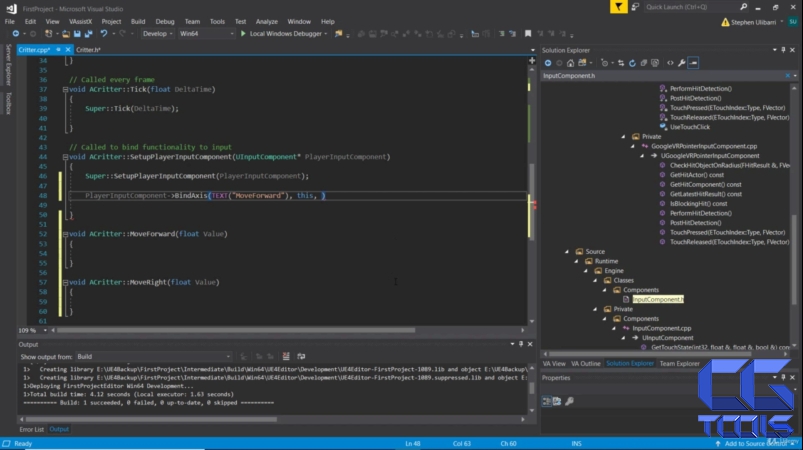Navigate backward in main toolbar
This screenshot has height=450, width=803.
click(x=15, y=34)
